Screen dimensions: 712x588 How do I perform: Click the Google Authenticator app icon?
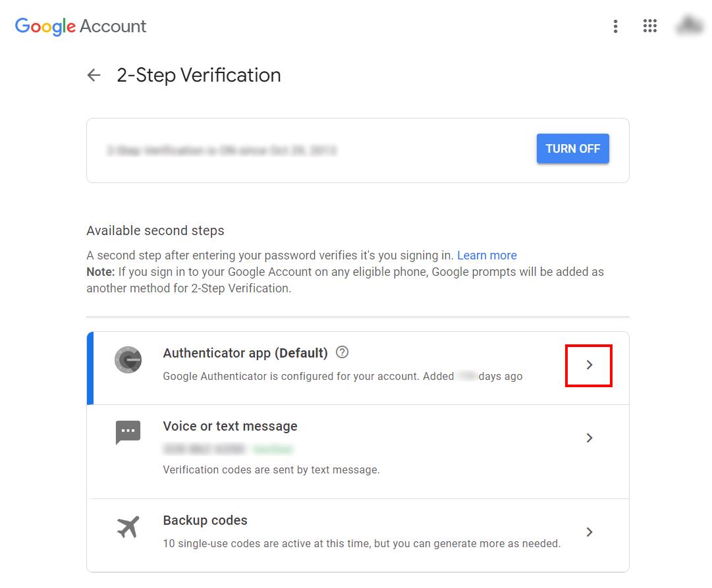[x=128, y=360]
